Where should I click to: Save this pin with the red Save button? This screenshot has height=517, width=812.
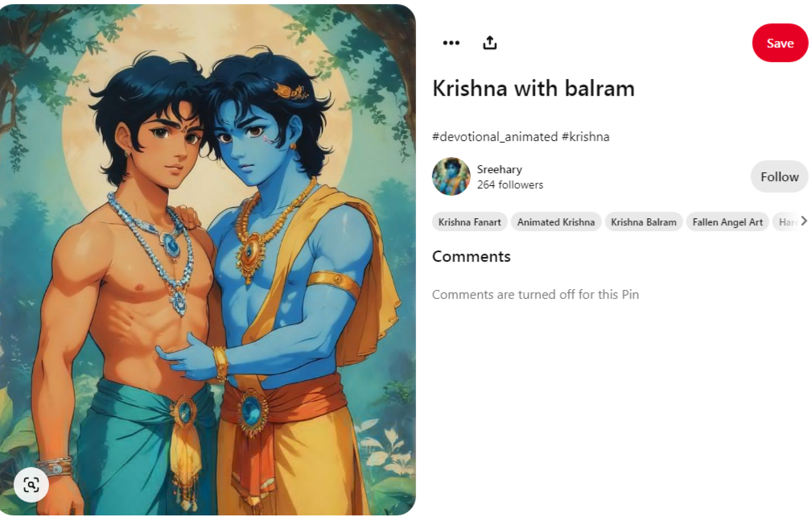pyautogui.click(x=780, y=43)
